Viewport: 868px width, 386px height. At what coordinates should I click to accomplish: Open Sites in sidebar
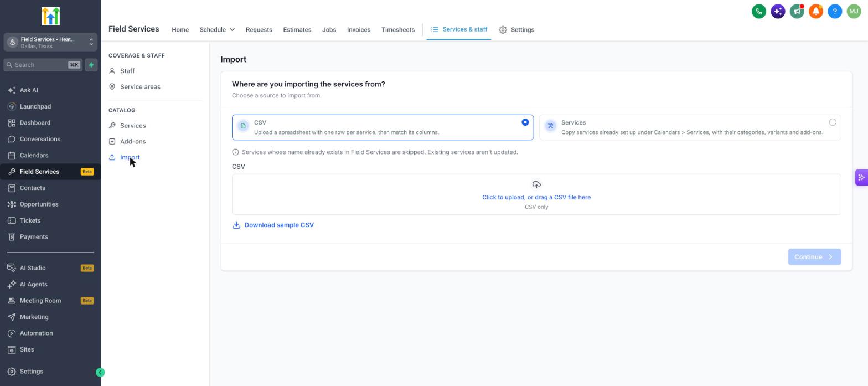point(50,350)
